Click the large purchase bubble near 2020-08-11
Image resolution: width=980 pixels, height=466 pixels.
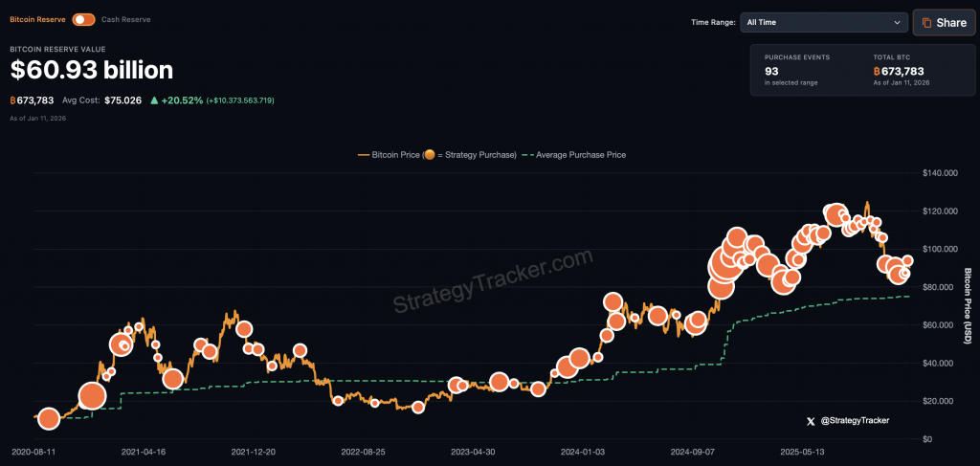pyautogui.click(x=48, y=418)
